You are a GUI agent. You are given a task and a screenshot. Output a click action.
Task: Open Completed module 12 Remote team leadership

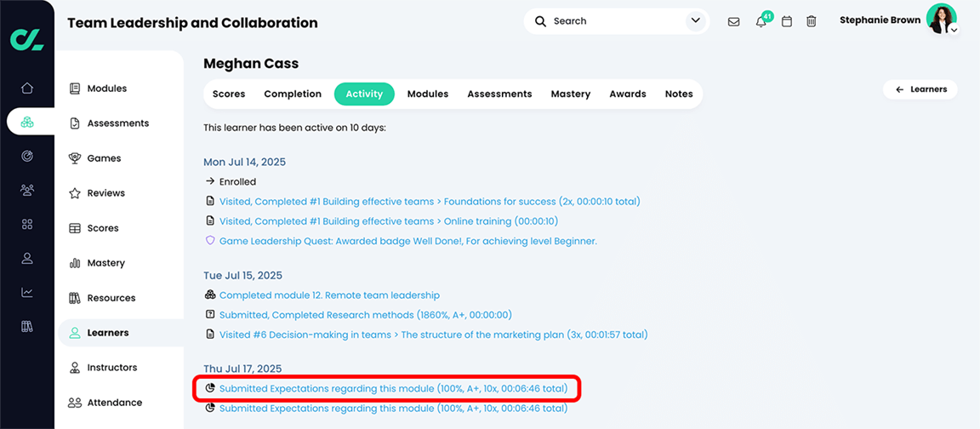(329, 295)
